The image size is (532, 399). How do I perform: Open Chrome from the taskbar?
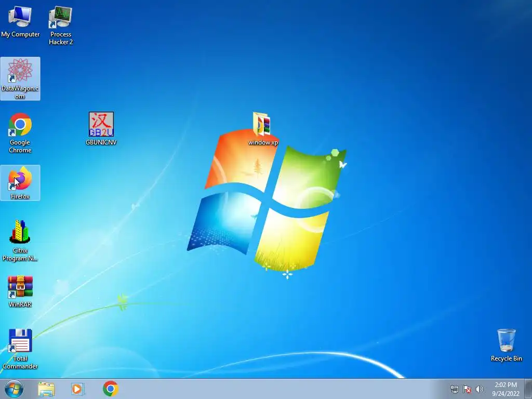(110, 389)
